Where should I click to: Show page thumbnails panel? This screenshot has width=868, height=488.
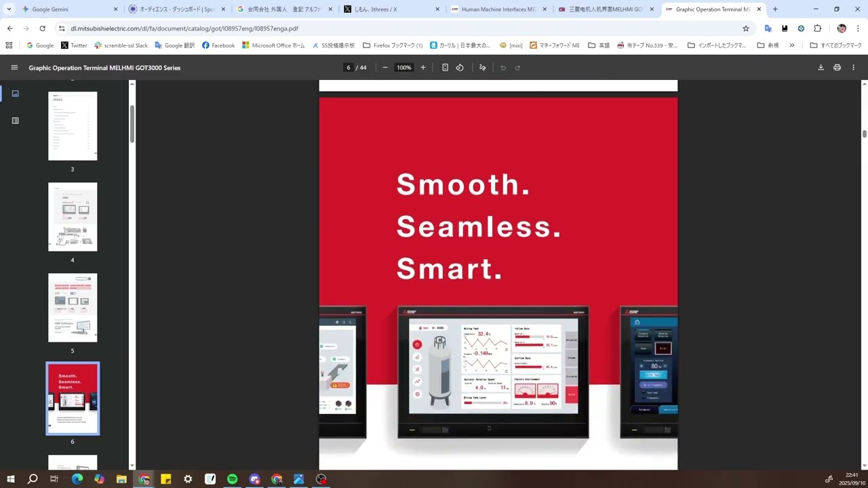pyautogui.click(x=15, y=94)
